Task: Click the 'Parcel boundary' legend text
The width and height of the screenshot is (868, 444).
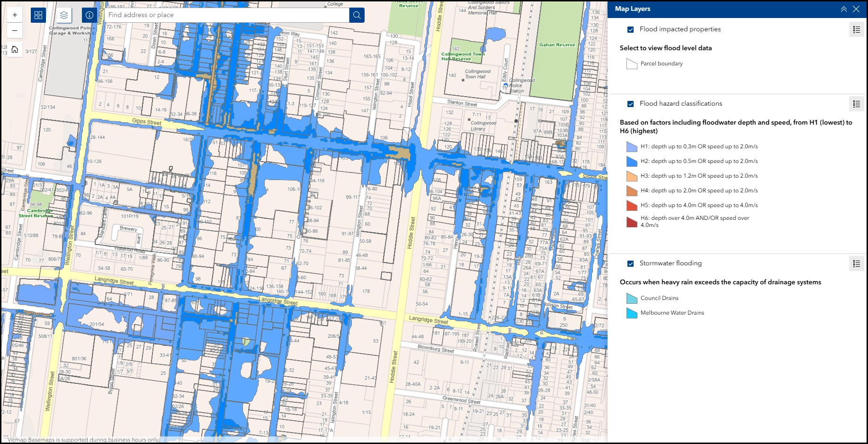Action: [662, 63]
